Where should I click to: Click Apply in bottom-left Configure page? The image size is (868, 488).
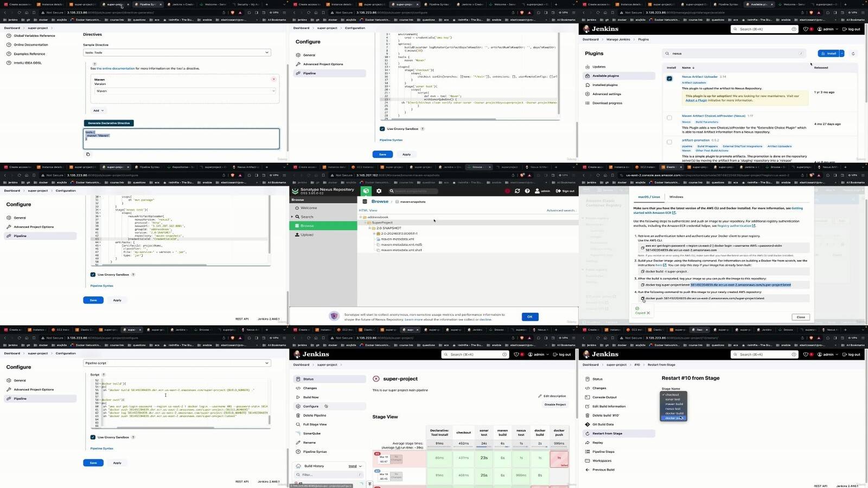point(117,463)
